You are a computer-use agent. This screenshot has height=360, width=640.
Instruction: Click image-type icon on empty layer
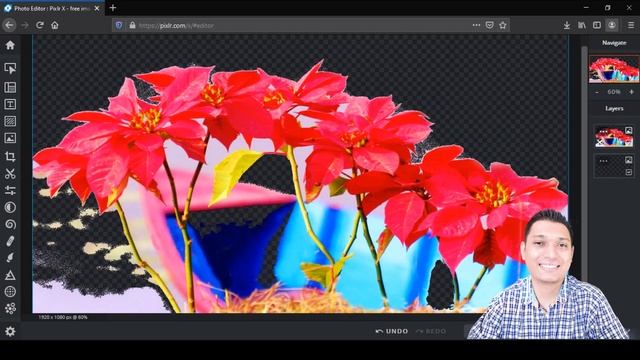coord(629,160)
